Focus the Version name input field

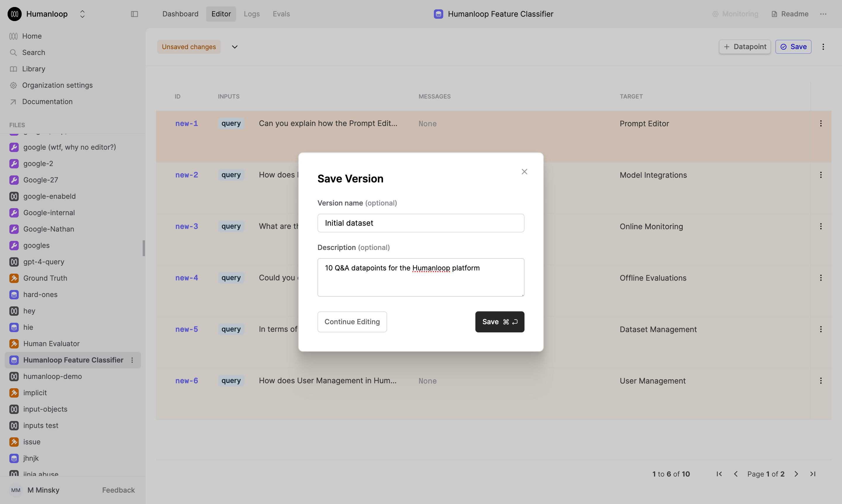tap(421, 223)
